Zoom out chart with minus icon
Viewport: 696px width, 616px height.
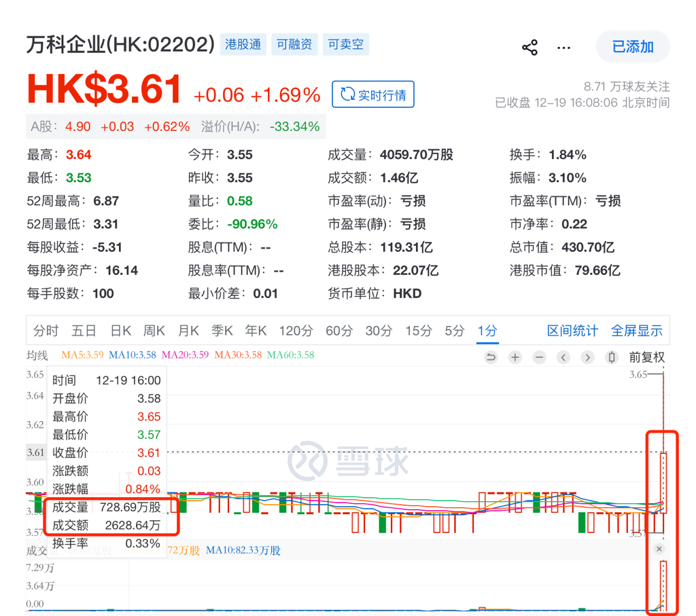pyautogui.click(x=539, y=357)
